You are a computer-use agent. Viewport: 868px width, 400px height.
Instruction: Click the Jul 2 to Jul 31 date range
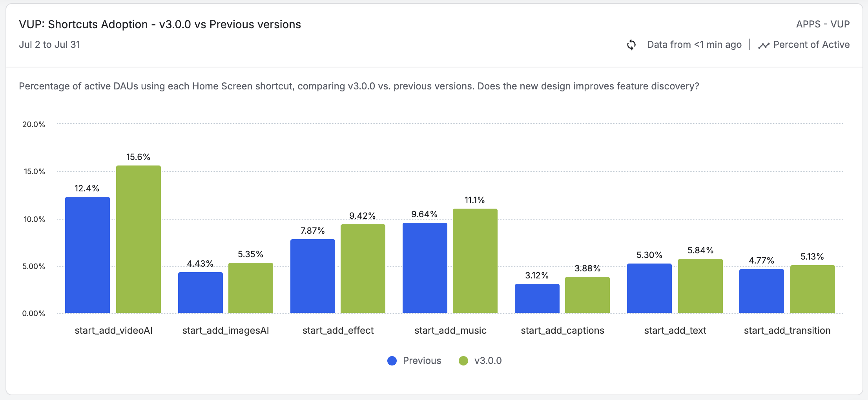[x=49, y=45]
